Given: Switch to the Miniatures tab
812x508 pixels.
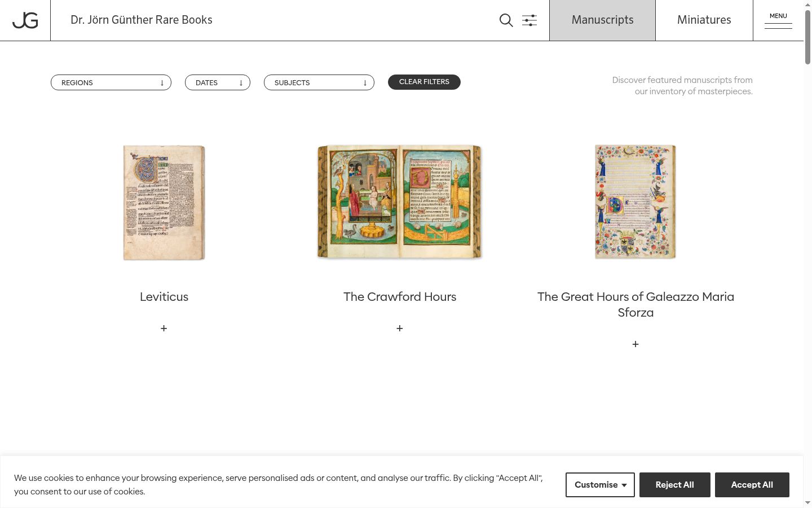Looking at the screenshot, I should [x=704, y=20].
